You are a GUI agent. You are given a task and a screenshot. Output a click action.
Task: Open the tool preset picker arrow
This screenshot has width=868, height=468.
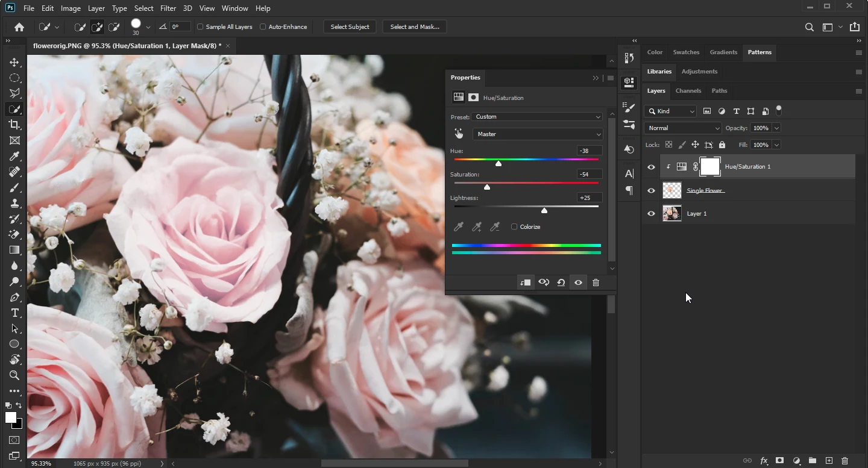(x=57, y=27)
